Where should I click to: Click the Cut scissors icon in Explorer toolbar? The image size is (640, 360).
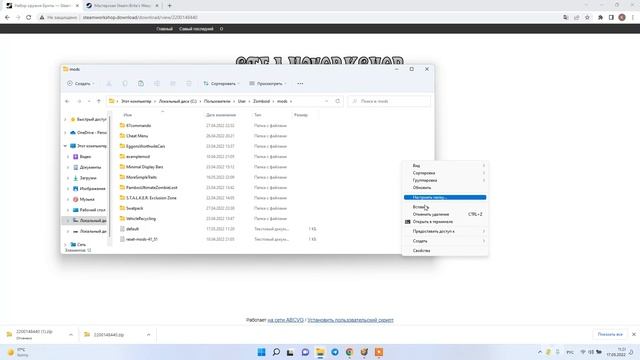(109, 84)
